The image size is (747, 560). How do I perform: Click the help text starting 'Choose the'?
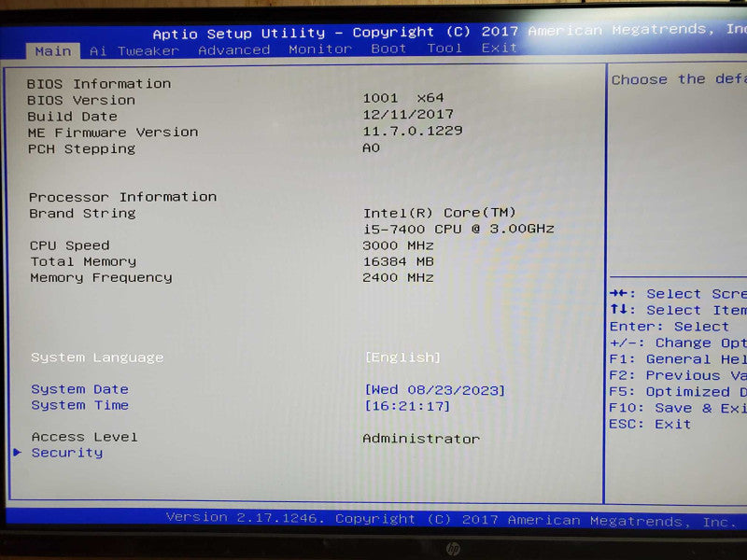coord(680,79)
